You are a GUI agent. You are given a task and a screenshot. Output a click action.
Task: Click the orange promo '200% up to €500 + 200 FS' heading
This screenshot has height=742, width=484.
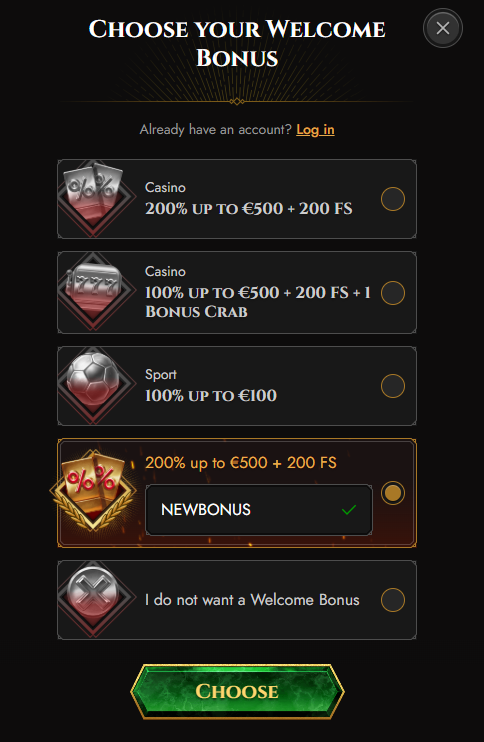click(x=241, y=462)
